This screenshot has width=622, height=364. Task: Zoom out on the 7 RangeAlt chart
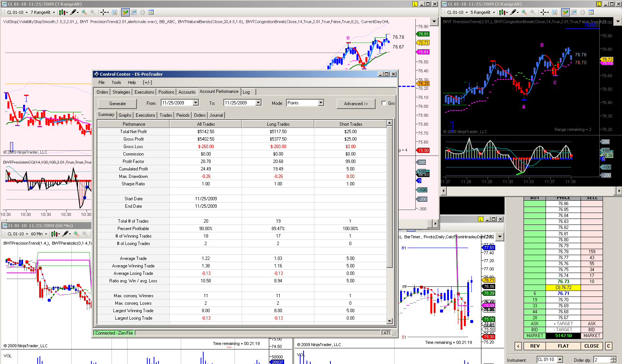[92, 12]
